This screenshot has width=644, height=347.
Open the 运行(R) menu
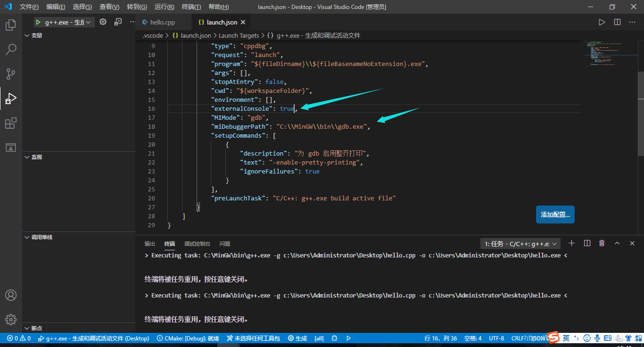tap(165, 7)
